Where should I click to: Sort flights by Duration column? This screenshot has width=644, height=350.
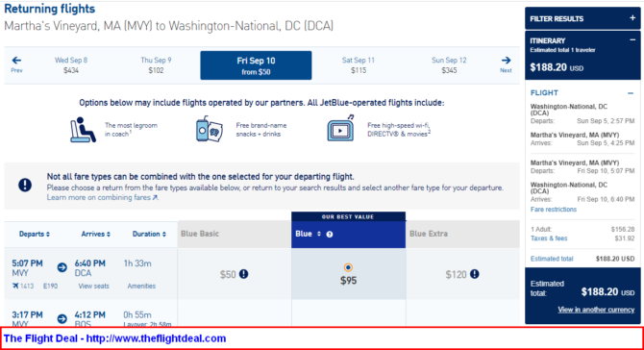coord(149,234)
